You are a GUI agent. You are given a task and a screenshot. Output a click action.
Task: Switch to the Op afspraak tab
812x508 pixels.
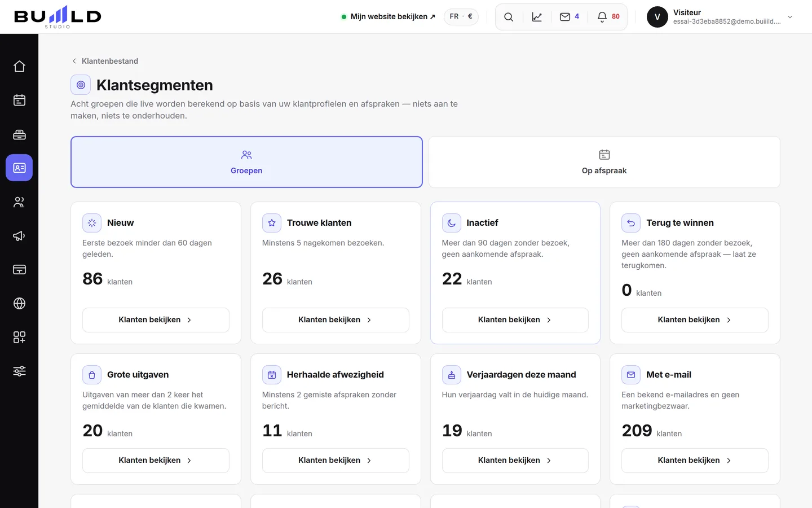[604, 162]
